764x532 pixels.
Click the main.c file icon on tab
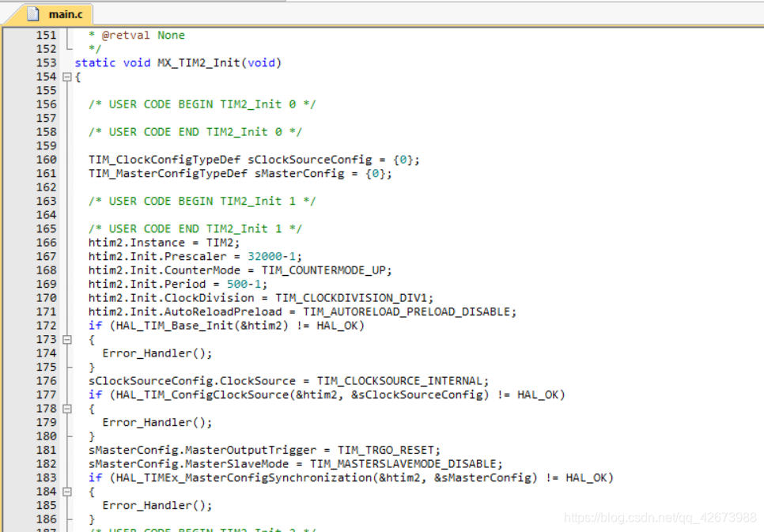coord(32,14)
